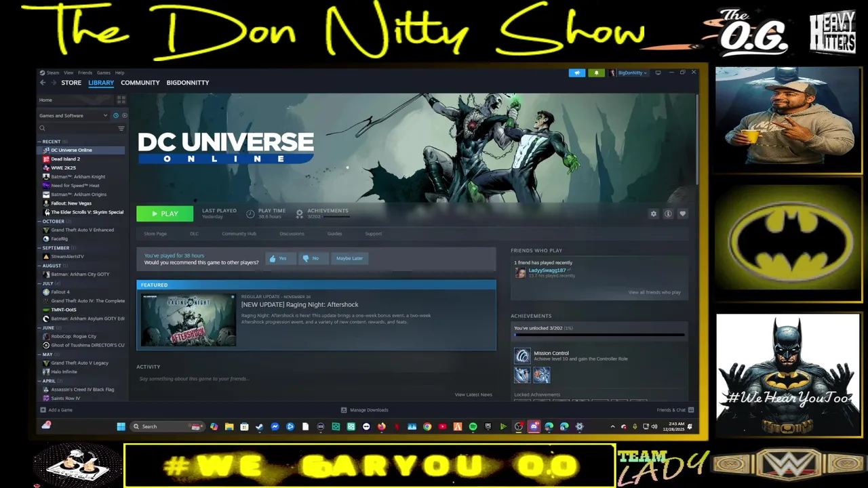Image resolution: width=868 pixels, height=488 pixels.
Task: Open the Raging Night Aftershock thumbnail
Action: pos(189,320)
